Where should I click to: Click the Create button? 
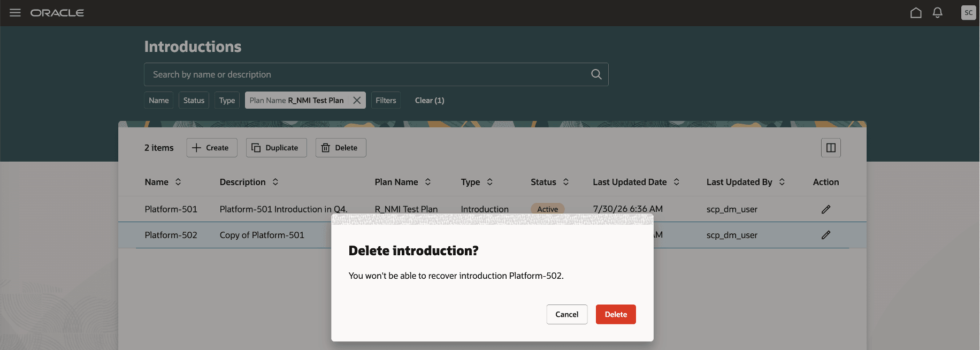click(212, 148)
